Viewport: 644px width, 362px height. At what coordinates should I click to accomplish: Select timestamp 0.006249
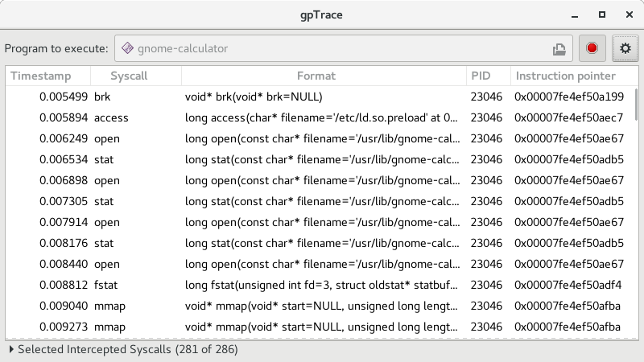(64, 138)
